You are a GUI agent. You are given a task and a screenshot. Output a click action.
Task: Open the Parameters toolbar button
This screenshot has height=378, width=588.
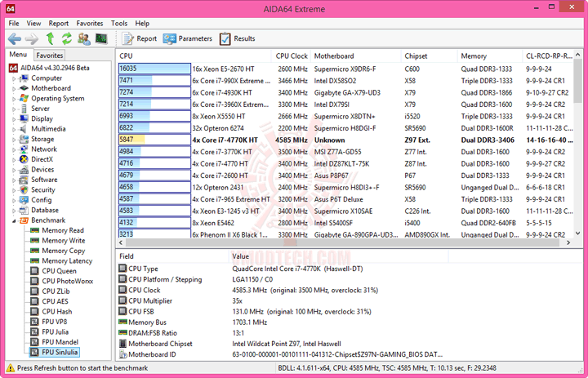coord(188,38)
